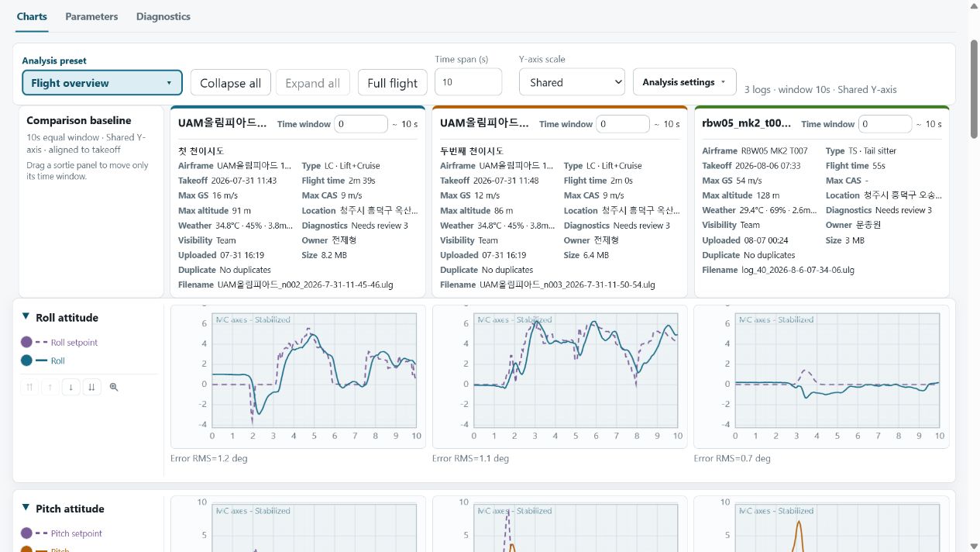Screen dimensions: 980x552
Task: Click the purple Roll setpoint color dot
Action: (27, 342)
